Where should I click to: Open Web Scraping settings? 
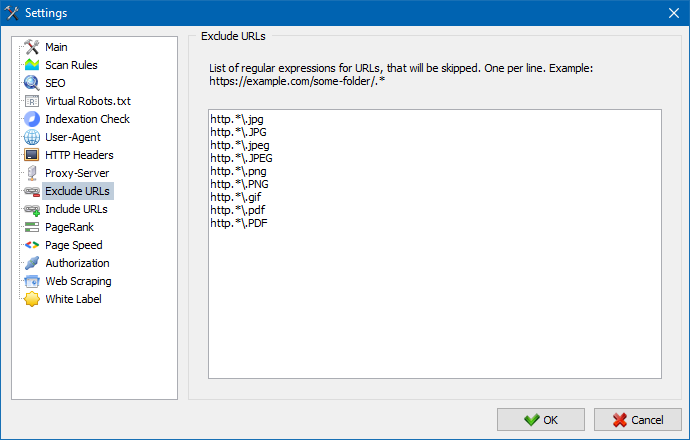pyautogui.click(x=78, y=281)
